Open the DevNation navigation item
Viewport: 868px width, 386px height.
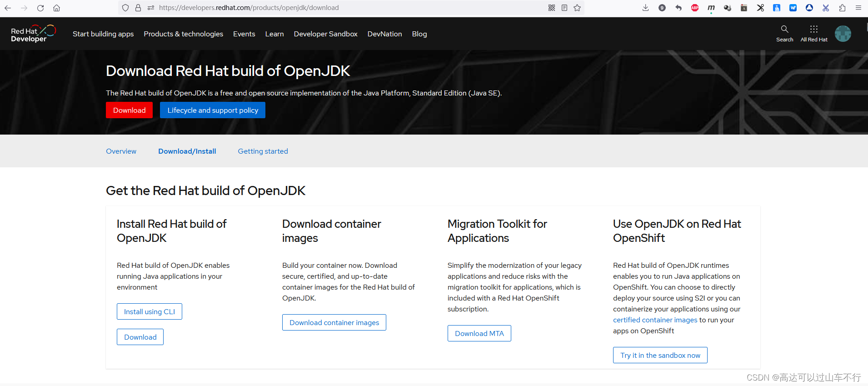[385, 34]
